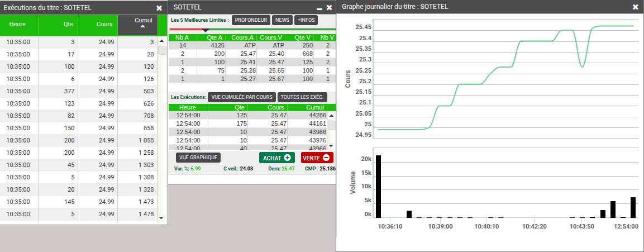Click the buy/sell ratio bar marker
Viewport: 644px width, 252px height.
(206, 30)
